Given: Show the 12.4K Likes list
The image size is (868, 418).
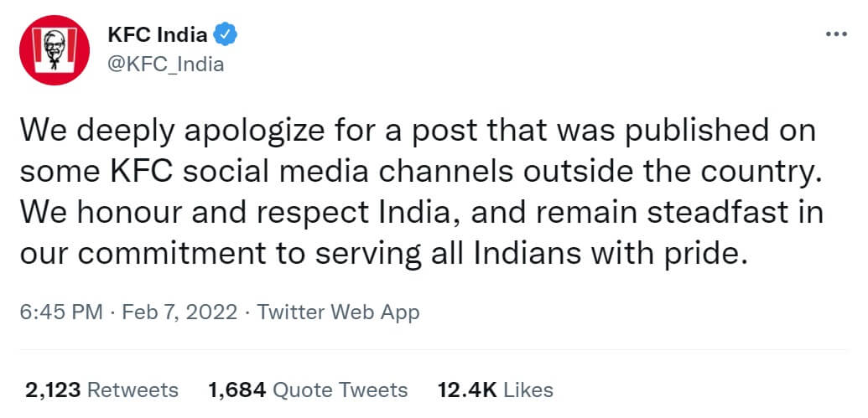Looking at the screenshot, I should pos(496,390).
